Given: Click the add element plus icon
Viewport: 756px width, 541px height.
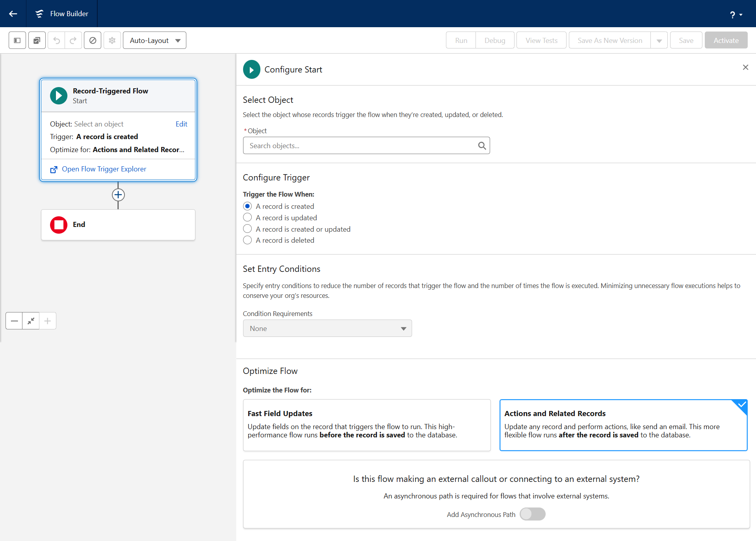Looking at the screenshot, I should point(118,195).
